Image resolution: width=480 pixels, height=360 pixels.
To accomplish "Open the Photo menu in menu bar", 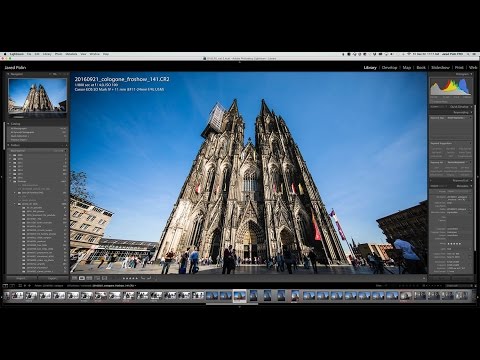I will click(59, 54).
